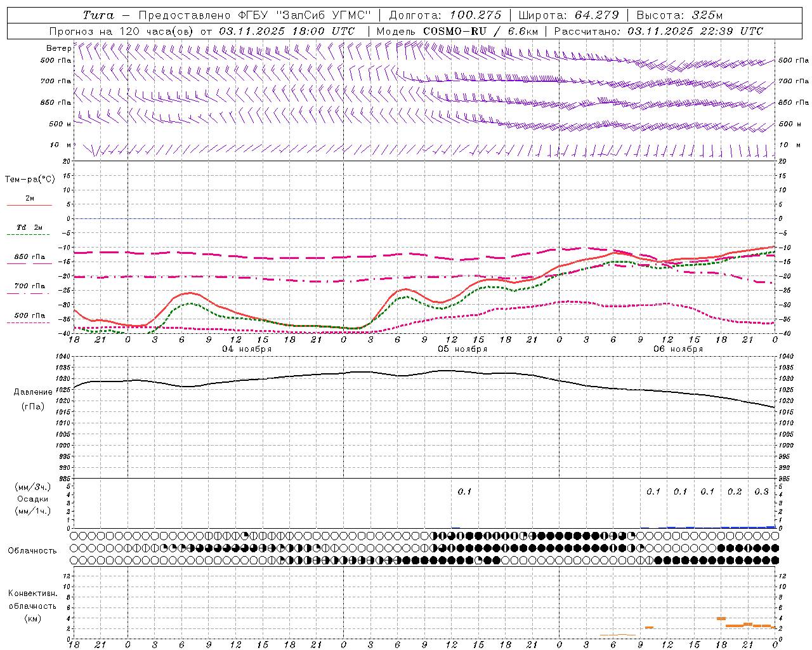Viewport: 812px width, 650px height.
Task: Click the "(км)" unit under convective cloudiness
Action: [32, 618]
